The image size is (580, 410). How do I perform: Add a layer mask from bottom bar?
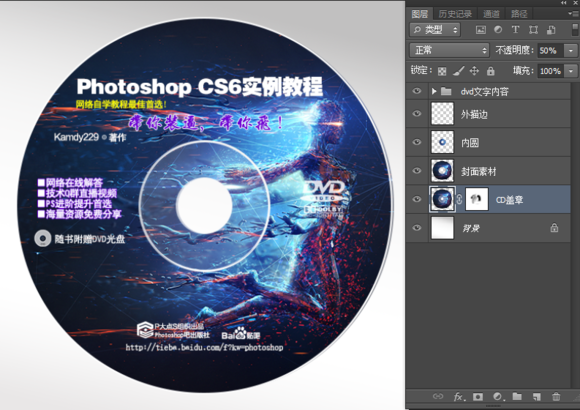coord(478,397)
